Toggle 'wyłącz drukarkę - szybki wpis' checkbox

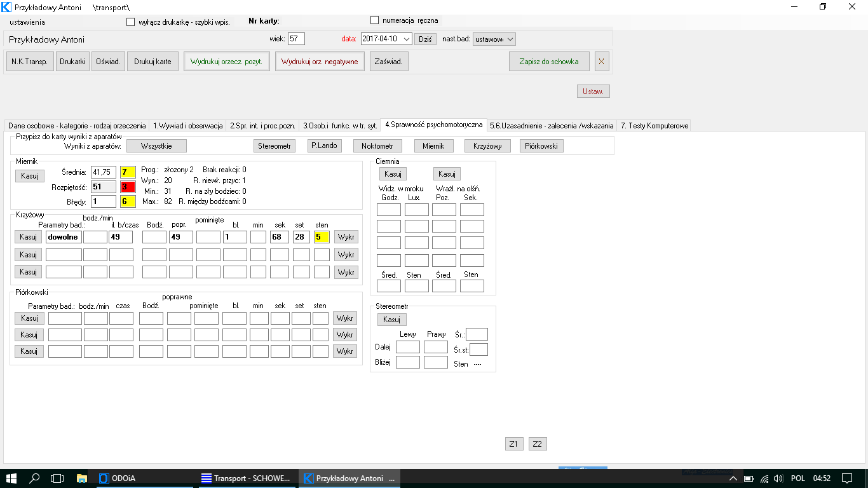tap(131, 22)
